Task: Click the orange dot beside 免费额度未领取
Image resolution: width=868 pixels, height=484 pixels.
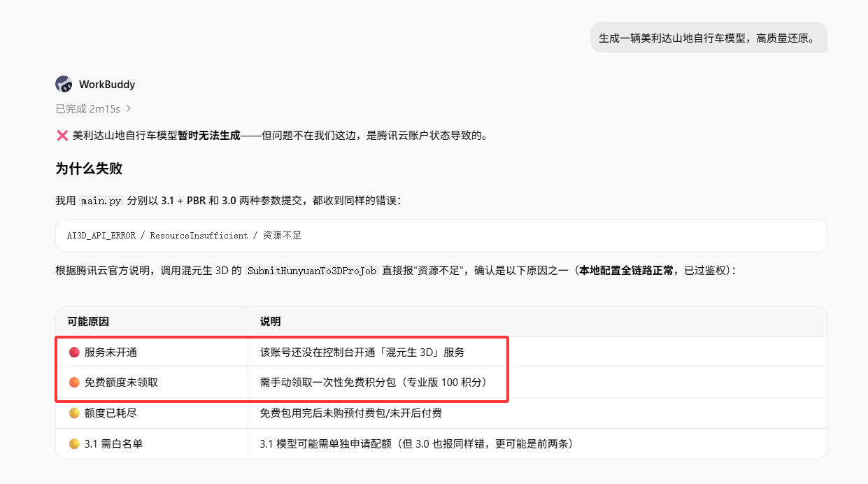Action: tap(74, 383)
